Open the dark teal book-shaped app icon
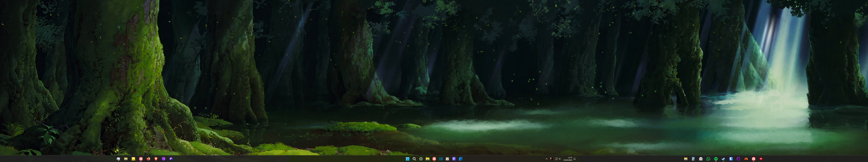Viewport: 868px width, 162px height. pos(441,159)
